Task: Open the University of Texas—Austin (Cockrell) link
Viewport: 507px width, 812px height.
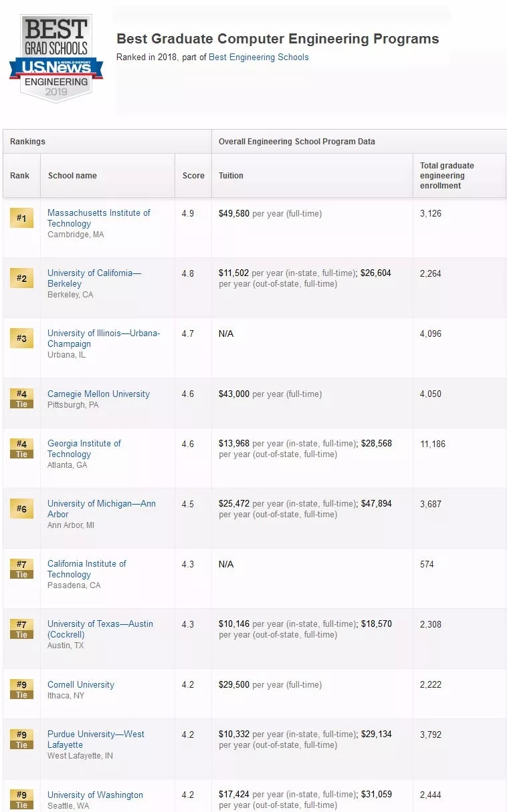Action: pos(100,629)
